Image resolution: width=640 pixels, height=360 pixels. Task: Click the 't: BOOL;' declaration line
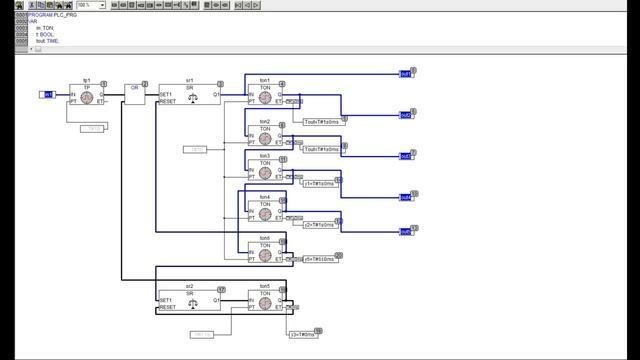[45, 35]
